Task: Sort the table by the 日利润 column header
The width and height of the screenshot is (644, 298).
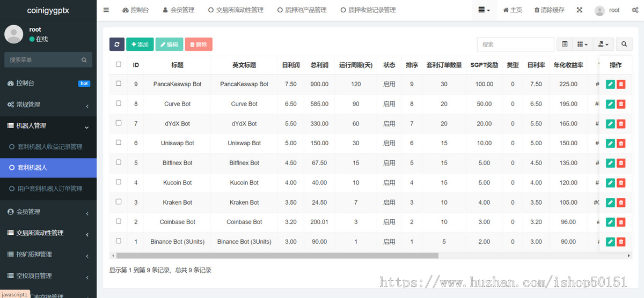Action: (290, 65)
